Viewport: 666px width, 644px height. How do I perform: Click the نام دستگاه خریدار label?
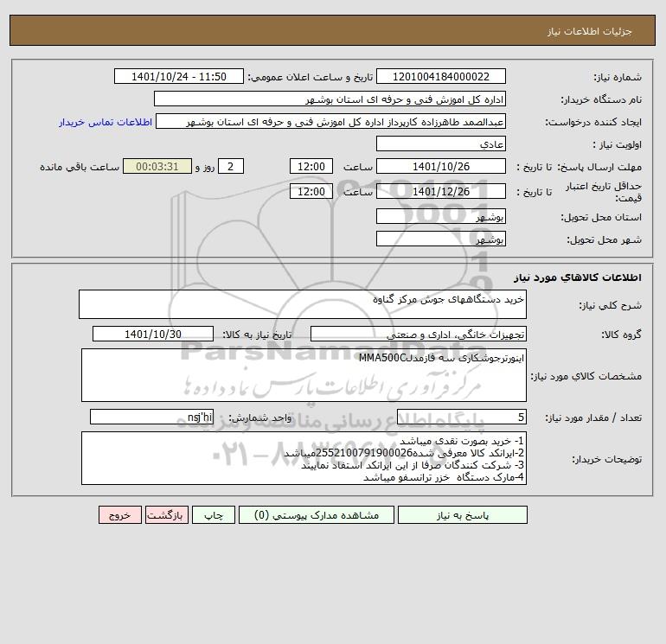pyautogui.click(x=601, y=100)
